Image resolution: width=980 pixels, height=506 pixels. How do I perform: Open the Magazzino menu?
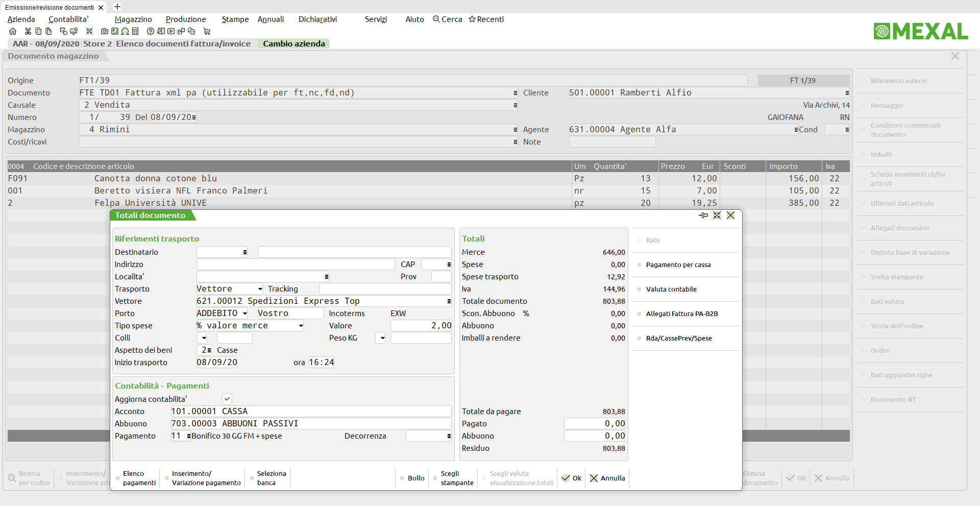[x=133, y=19]
